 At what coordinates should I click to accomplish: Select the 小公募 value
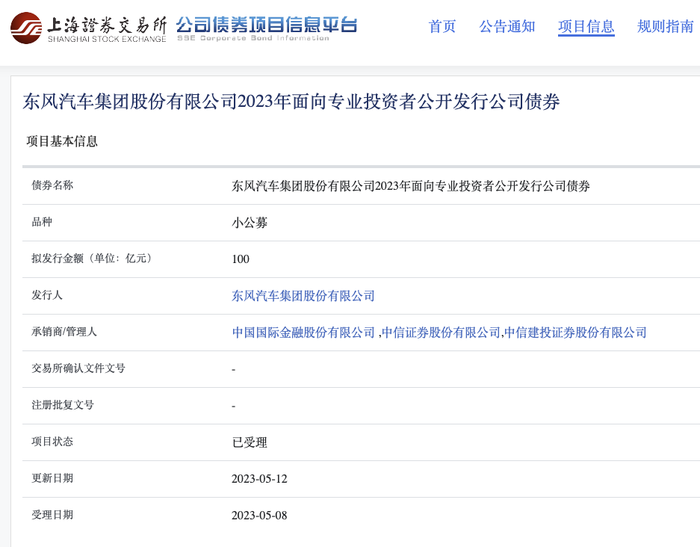pos(250,222)
